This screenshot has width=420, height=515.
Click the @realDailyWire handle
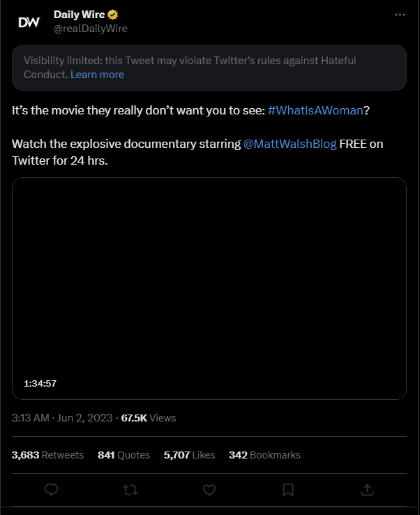click(x=91, y=29)
